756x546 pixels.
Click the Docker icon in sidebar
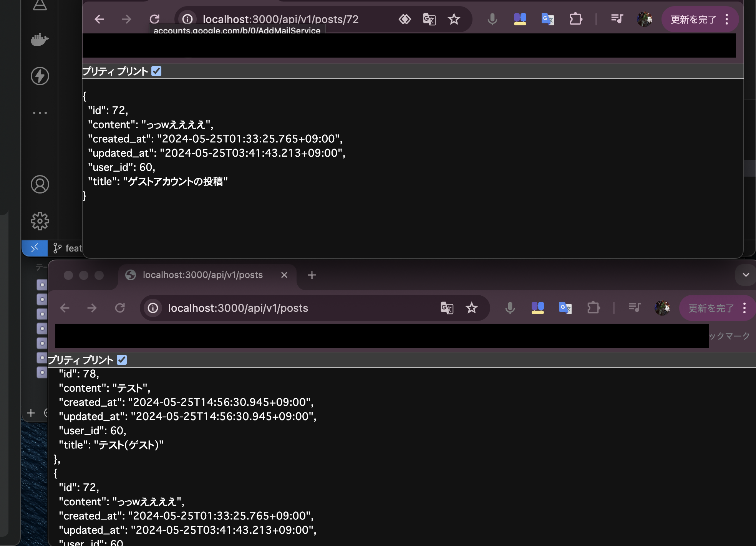coord(40,39)
